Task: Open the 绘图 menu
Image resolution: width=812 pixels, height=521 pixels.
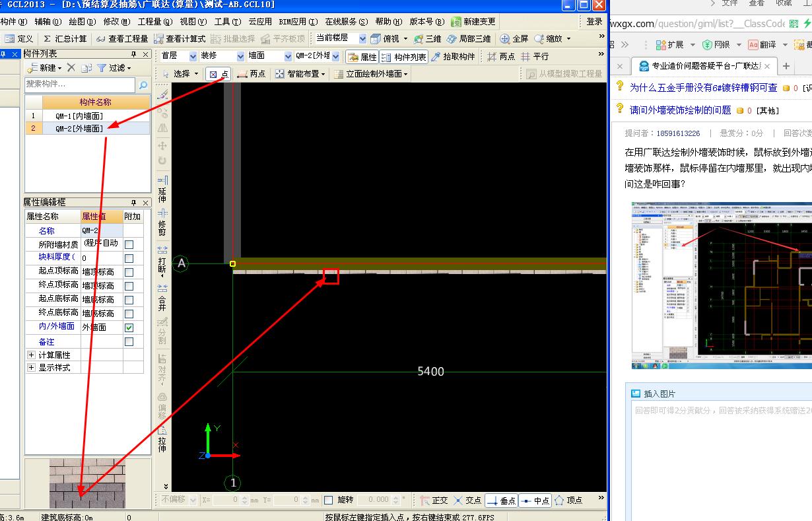Action: [82, 22]
